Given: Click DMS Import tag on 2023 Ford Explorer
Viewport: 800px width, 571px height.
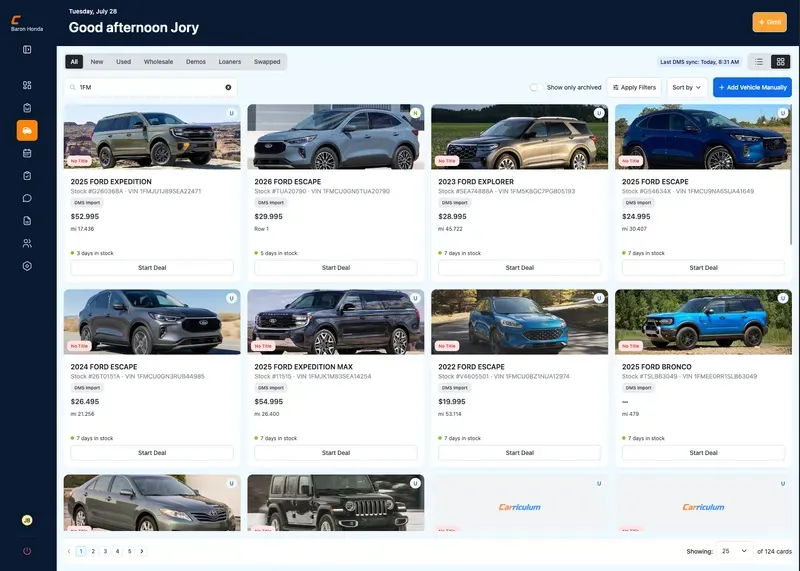Looking at the screenshot, I should pos(454,203).
